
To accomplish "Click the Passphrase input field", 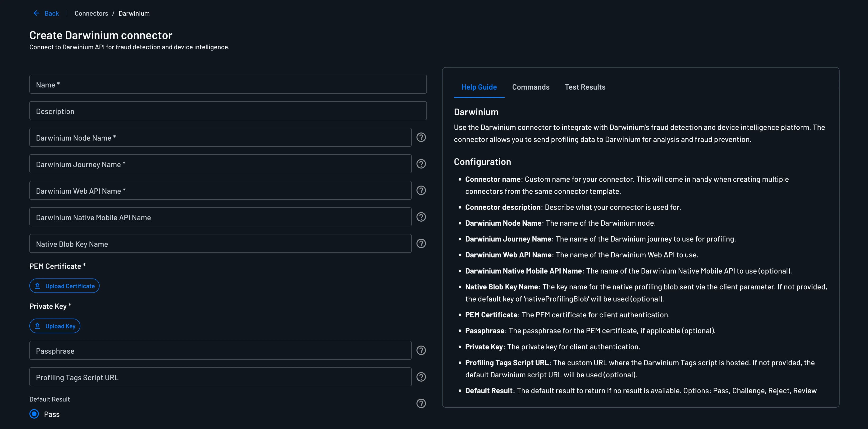I will click(220, 351).
